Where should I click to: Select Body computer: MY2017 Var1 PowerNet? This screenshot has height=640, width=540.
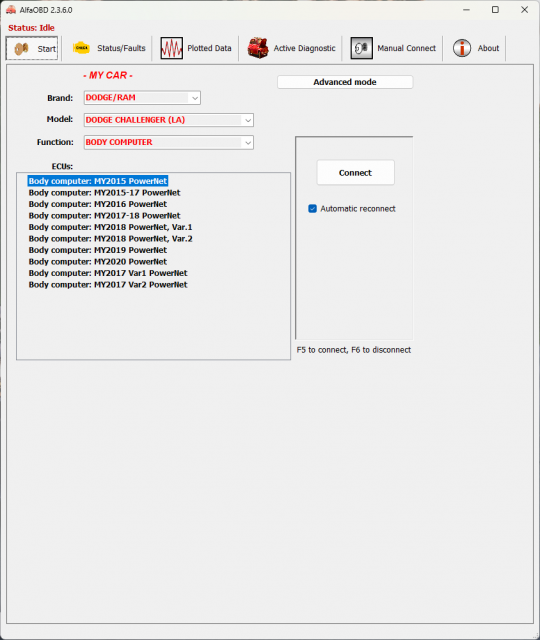pyautogui.click(x=108, y=273)
